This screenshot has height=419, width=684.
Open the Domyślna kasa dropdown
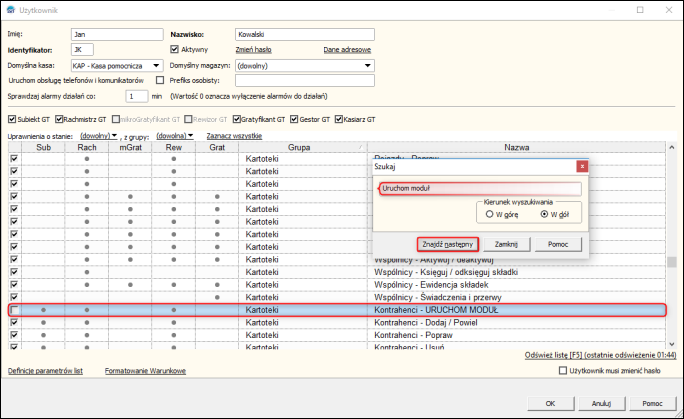click(158, 64)
